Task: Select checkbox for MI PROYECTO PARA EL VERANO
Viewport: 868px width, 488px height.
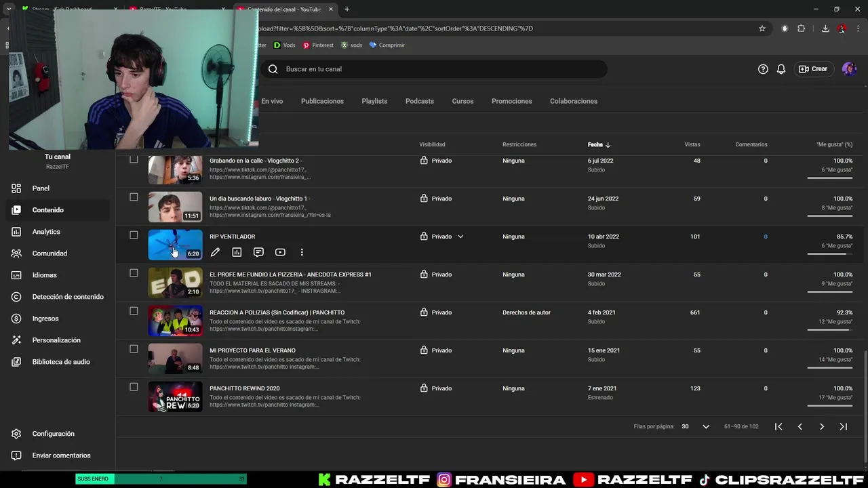Action: click(134, 349)
